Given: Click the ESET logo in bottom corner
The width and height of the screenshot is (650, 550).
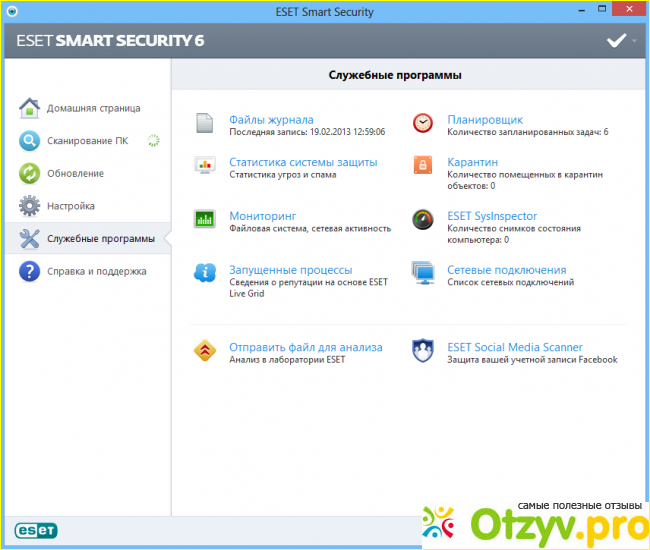Looking at the screenshot, I should (x=34, y=528).
